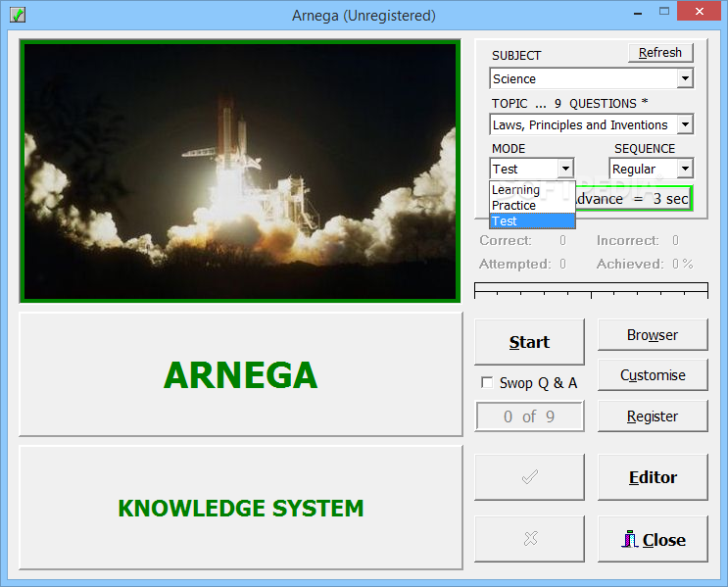Screen dimensions: 728x587
Task: Click the Register button
Action: [x=653, y=416]
